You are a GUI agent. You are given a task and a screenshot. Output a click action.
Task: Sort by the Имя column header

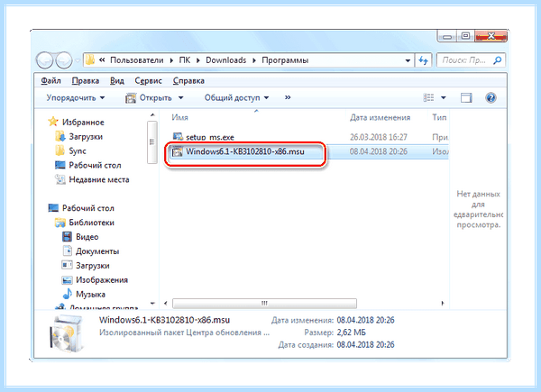(180, 117)
